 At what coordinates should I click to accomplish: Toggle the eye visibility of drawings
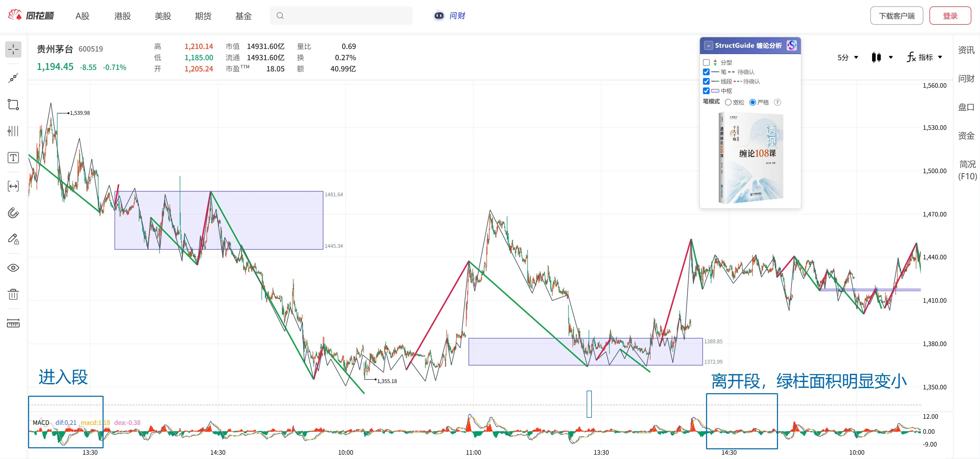coord(13,268)
